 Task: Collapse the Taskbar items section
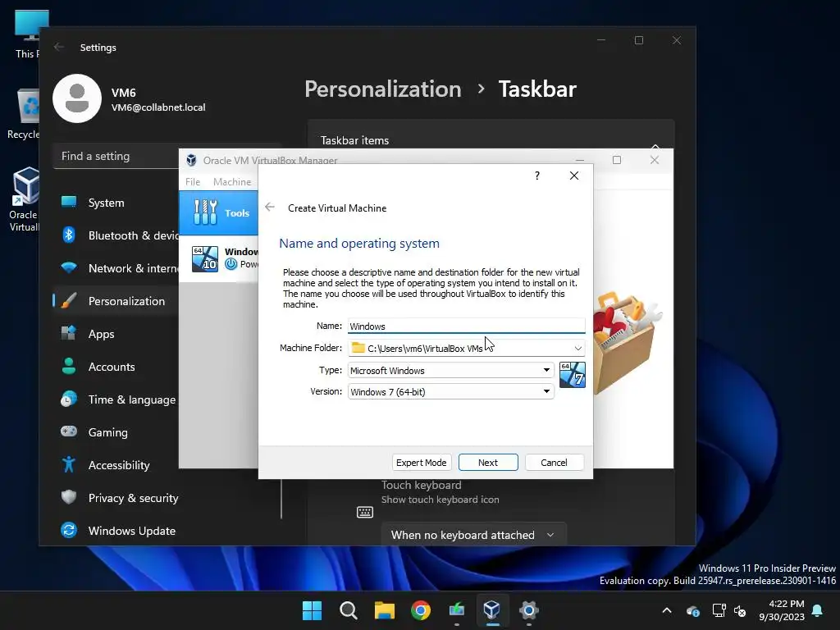tap(655, 144)
